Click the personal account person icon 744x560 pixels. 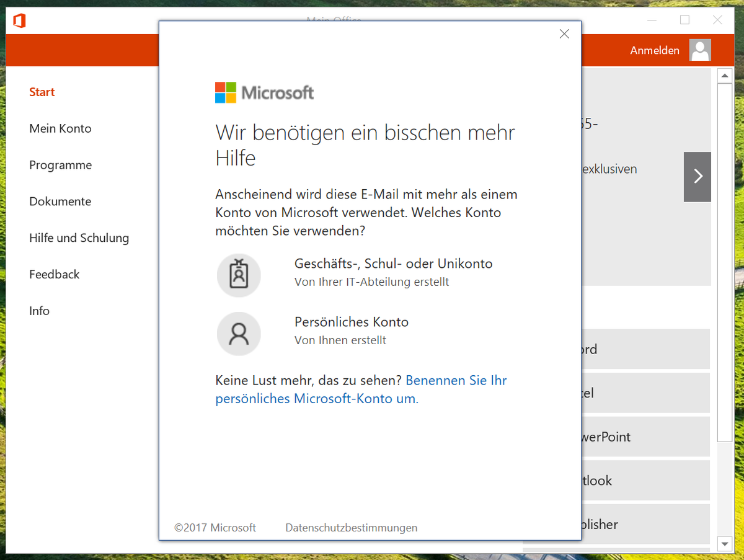click(x=239, y=334)
